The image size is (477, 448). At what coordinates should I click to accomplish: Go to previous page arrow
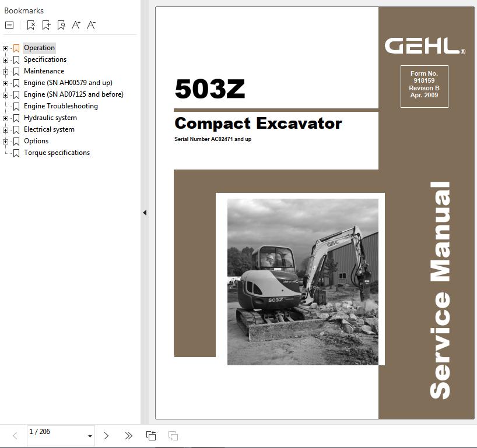(x=15, y=436)
